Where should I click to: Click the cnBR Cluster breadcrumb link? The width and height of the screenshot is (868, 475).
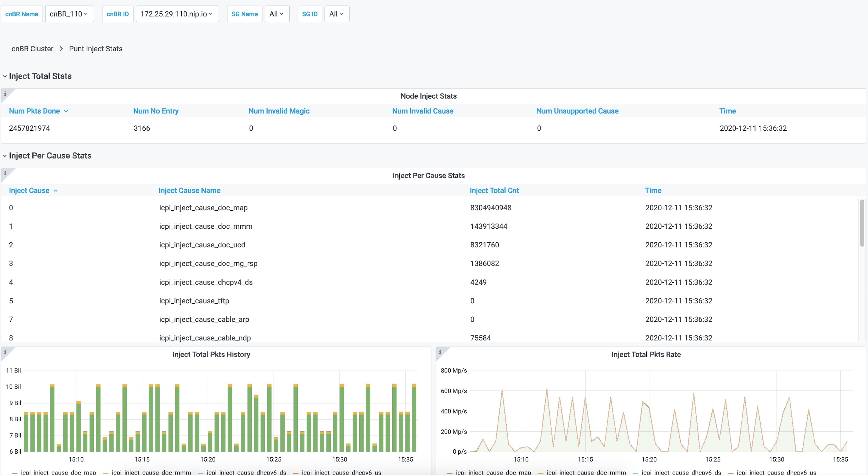point(32,49)
